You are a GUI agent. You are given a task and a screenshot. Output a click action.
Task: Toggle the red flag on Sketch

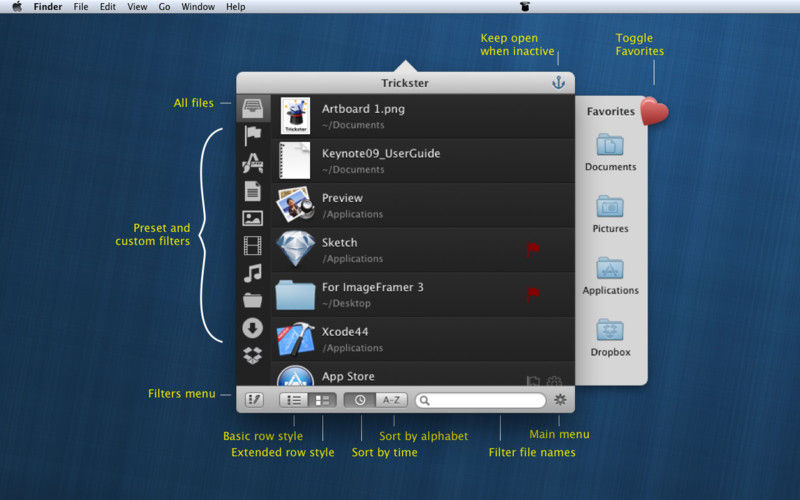click(533, 249)
